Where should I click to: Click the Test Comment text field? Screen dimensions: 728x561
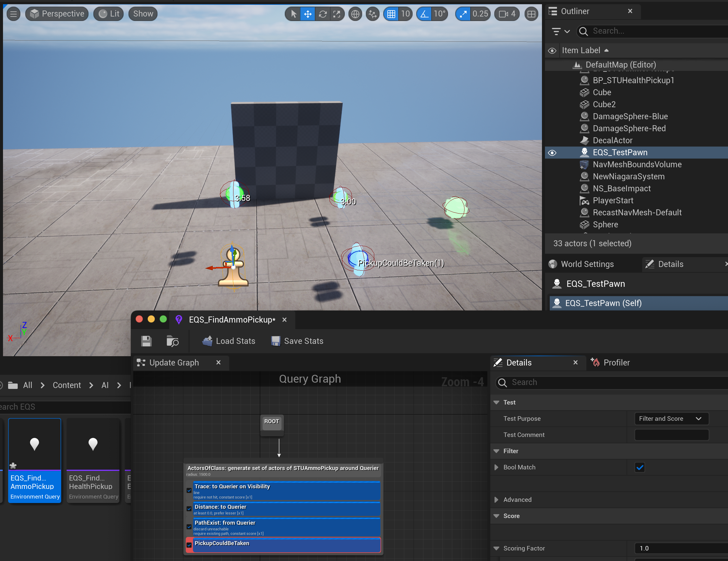(671, 435)
